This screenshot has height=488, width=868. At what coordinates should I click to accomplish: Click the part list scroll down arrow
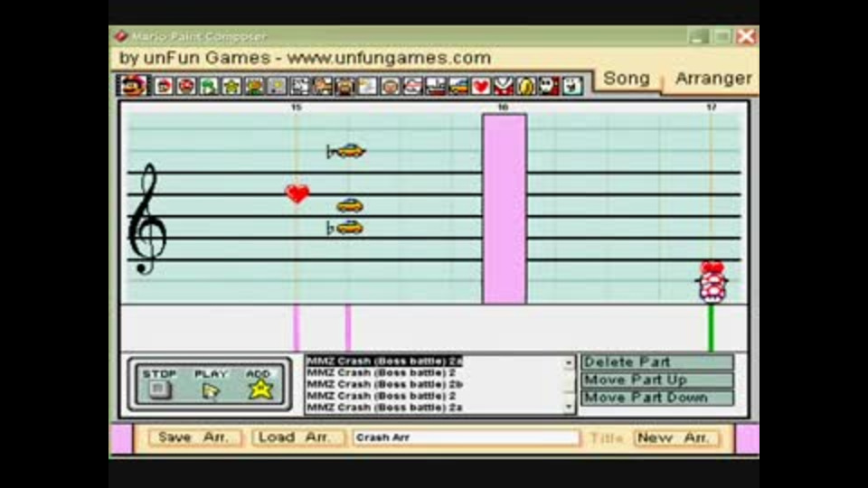[569, 407]
